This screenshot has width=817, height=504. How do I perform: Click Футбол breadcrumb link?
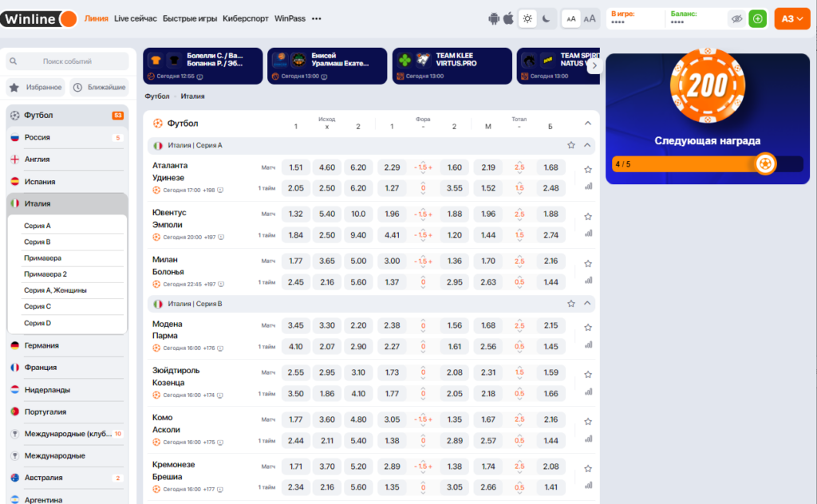(x=157, y=96)
